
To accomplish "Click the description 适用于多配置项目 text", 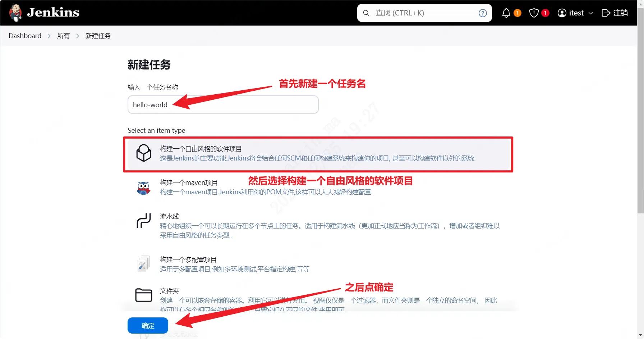I will tap(235, 269).
